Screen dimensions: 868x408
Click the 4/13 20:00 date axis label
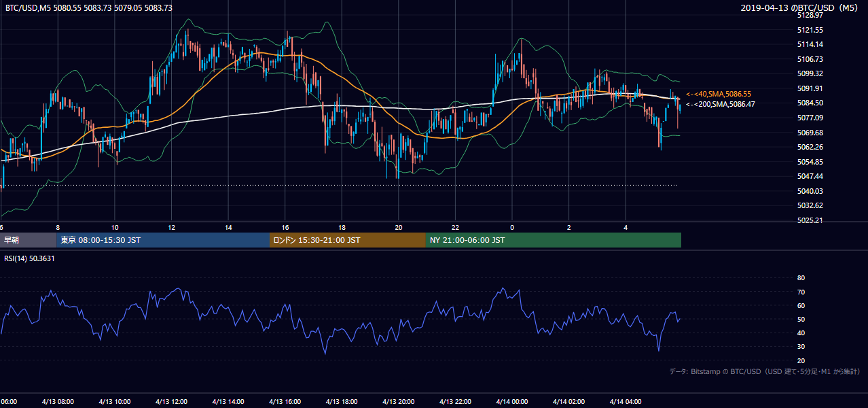[x=399, y=402]
